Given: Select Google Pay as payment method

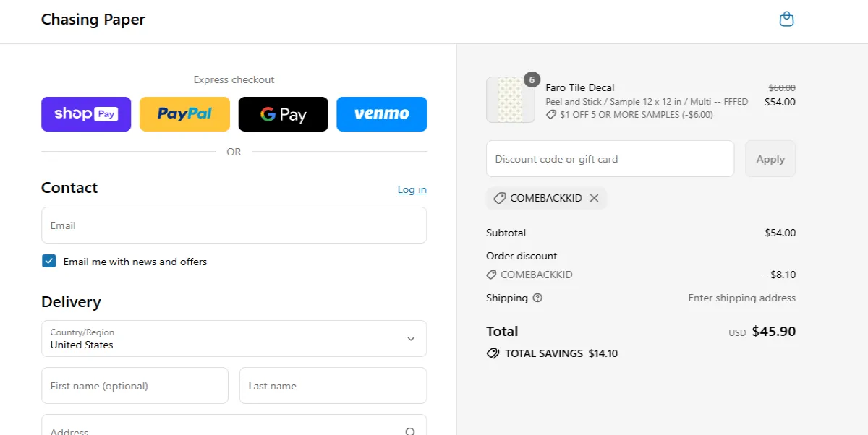Looking at the screenshot, I should [283, 113].
